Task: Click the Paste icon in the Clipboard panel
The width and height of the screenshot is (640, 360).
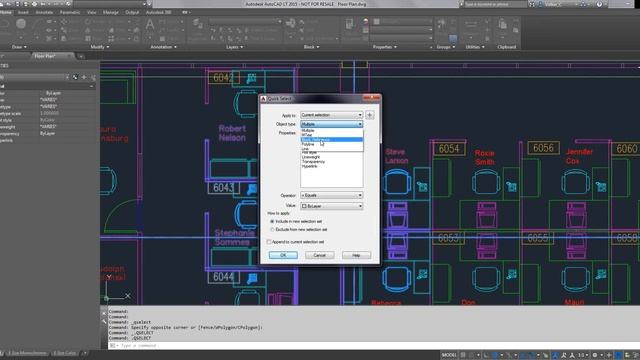Action: 502,24
